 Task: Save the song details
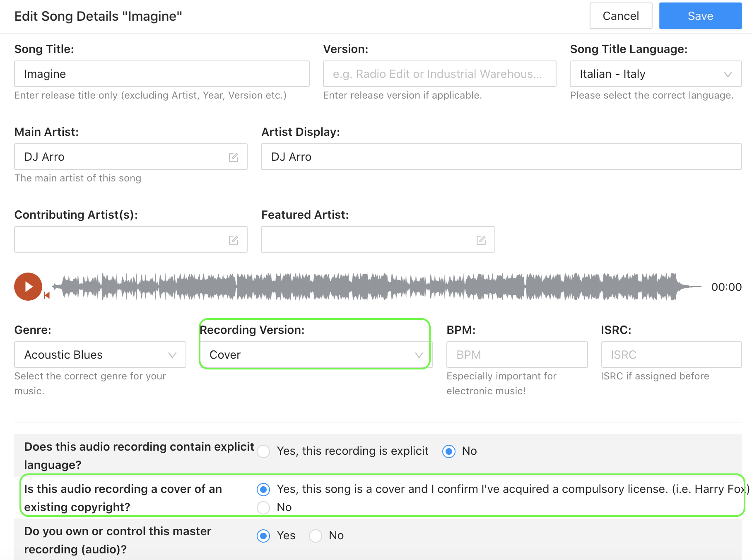[x=700, y=16]
